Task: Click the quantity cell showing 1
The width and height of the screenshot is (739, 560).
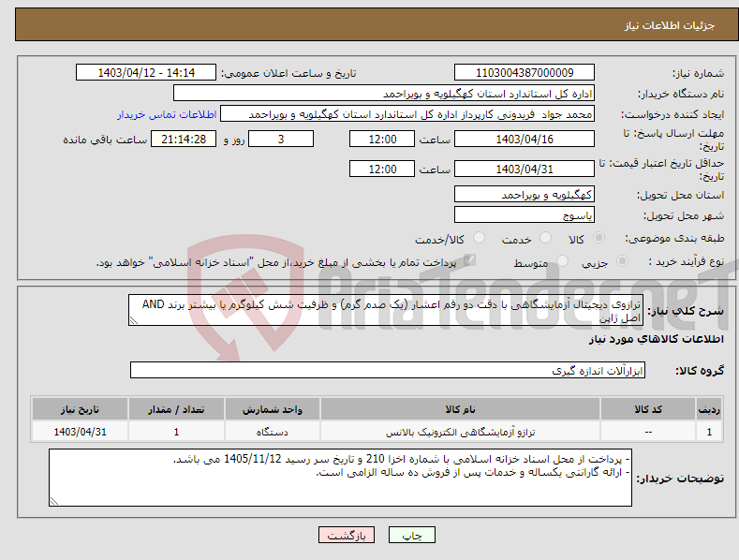Action: (176, 432)
